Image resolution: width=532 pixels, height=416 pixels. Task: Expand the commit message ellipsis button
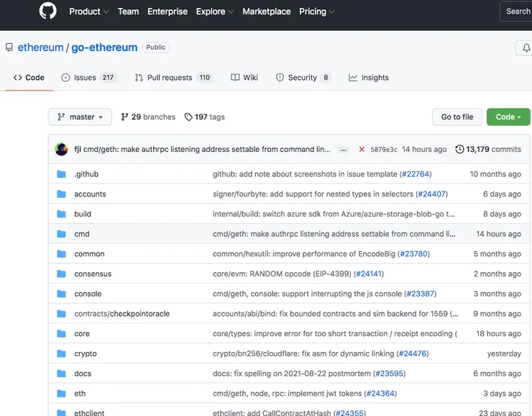tap(344, 150)
